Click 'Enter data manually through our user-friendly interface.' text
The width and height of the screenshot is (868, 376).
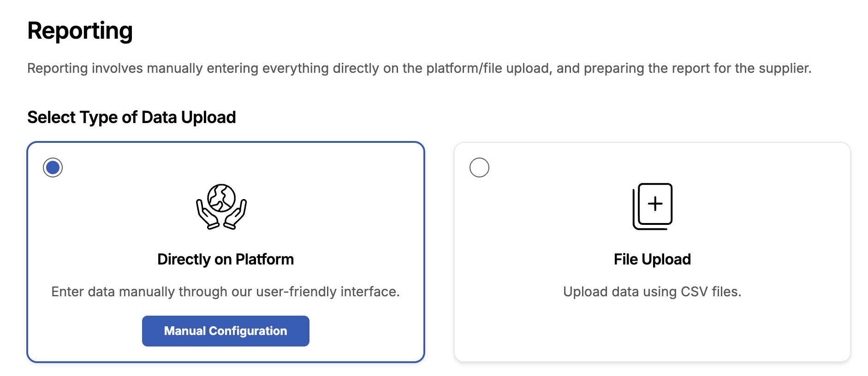[x=226, y=292]
